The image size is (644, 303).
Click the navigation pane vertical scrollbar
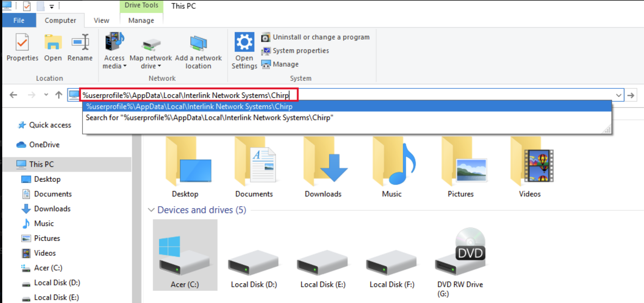[x=137, y=219]
